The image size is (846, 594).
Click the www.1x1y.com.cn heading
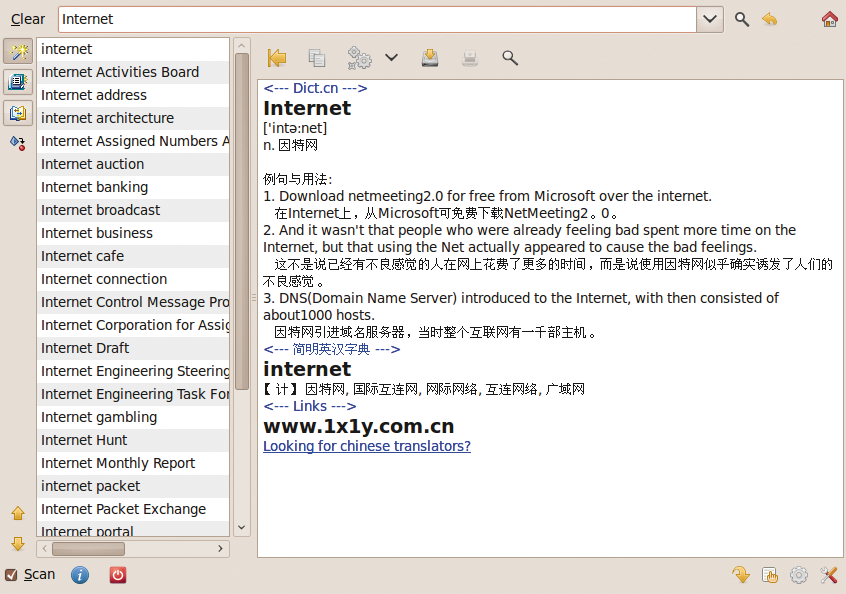pyautogui.click(x=359, y=426)
